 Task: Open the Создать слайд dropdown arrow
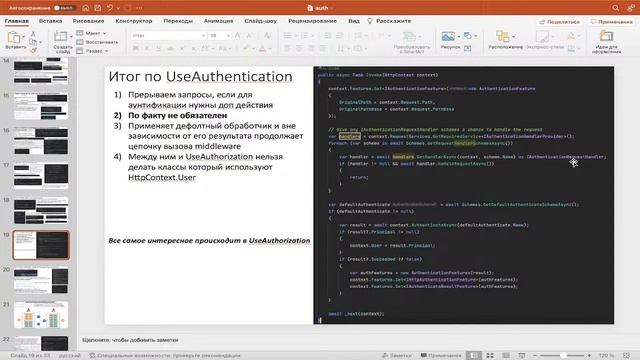[x=71, y=36]
